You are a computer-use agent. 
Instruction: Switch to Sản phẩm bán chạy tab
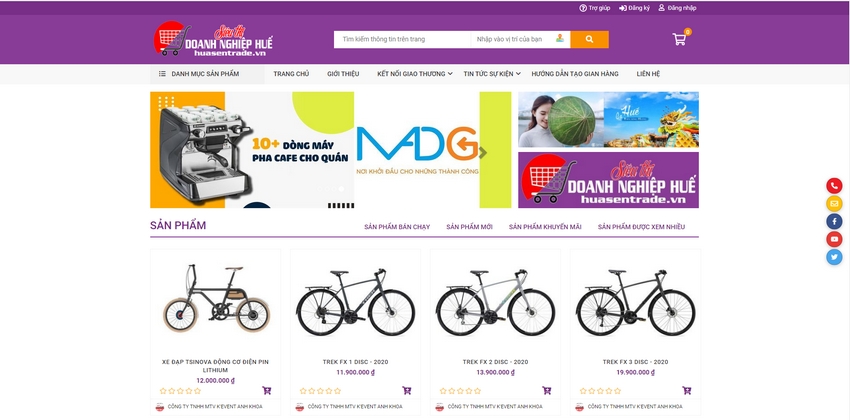[x=397, y=227]
